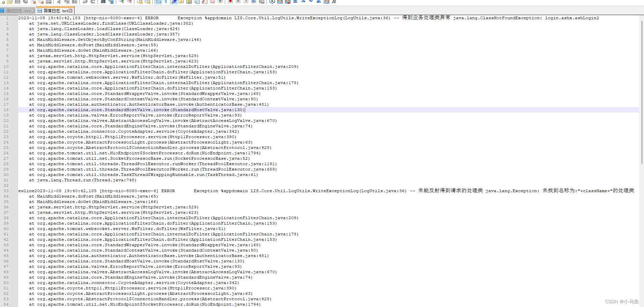Click the Zoom In magnifier icon
This screenshot has height=307, width=644.
122,1
